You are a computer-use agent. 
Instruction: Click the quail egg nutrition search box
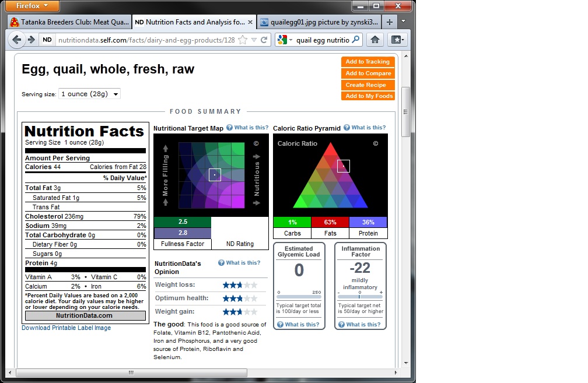click(x=323, y=40)
